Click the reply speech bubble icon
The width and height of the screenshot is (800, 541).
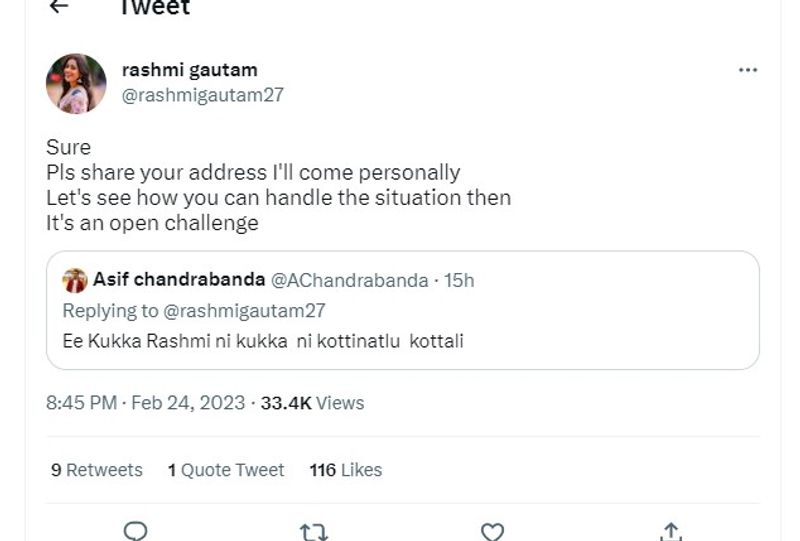point(136,531)
